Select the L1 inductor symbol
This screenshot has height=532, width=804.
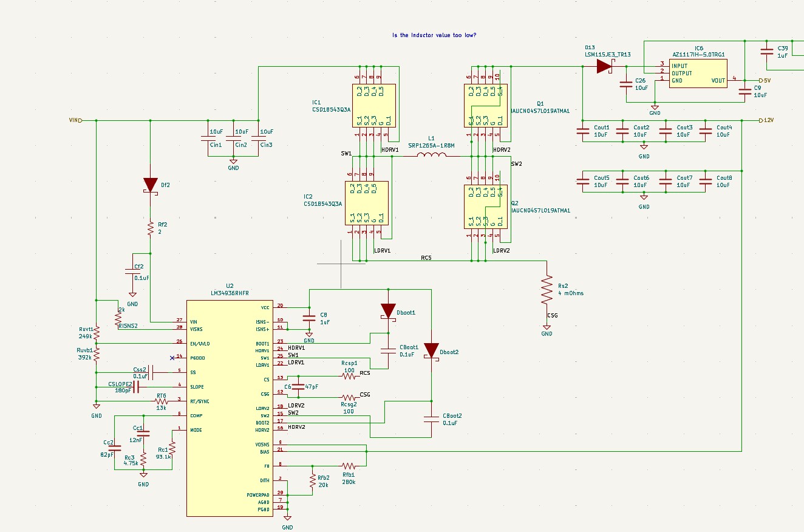[431, 155]
